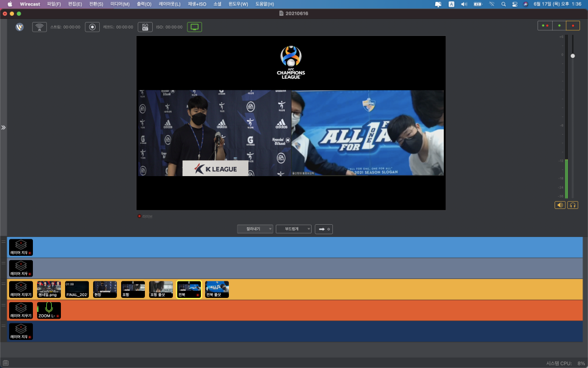588x368 pixels.
Task: Click 레이어 지우기 shot on orange layer
Action: (21, 311)
